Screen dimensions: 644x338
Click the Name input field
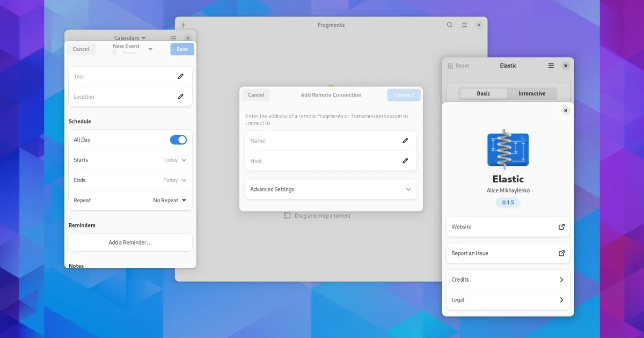(x=322, y=141)
